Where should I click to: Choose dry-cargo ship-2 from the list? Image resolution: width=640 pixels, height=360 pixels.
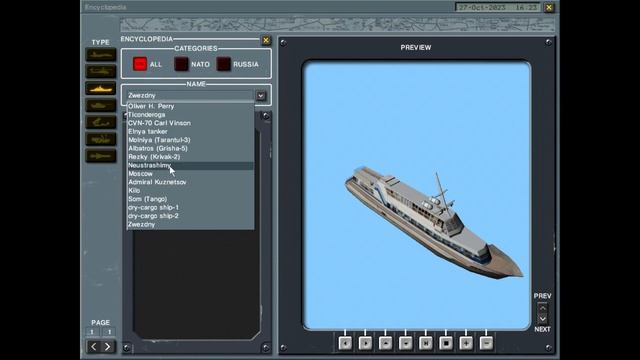point(191,216)
